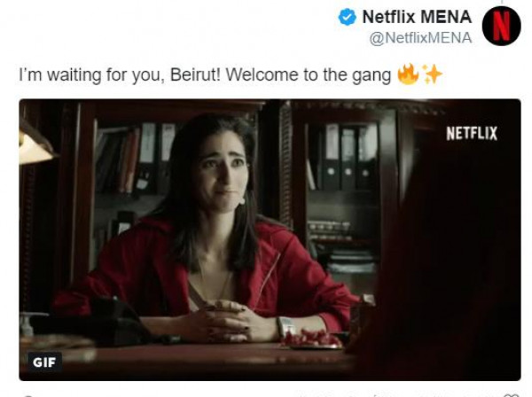Screen dimensions: 532x397
Task: Like the tweet with the heart icon
Action: coord(512,395)
